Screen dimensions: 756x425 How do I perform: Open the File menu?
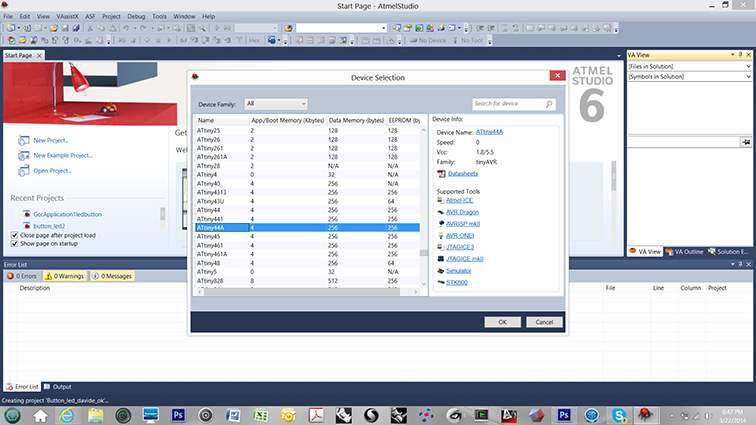point(8,16)
